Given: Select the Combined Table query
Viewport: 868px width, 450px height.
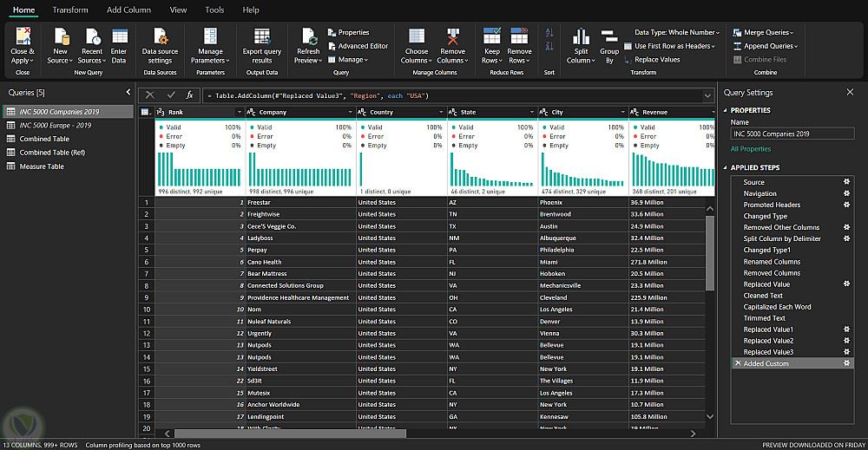Looking at the screenshot, I should (44, 139).
